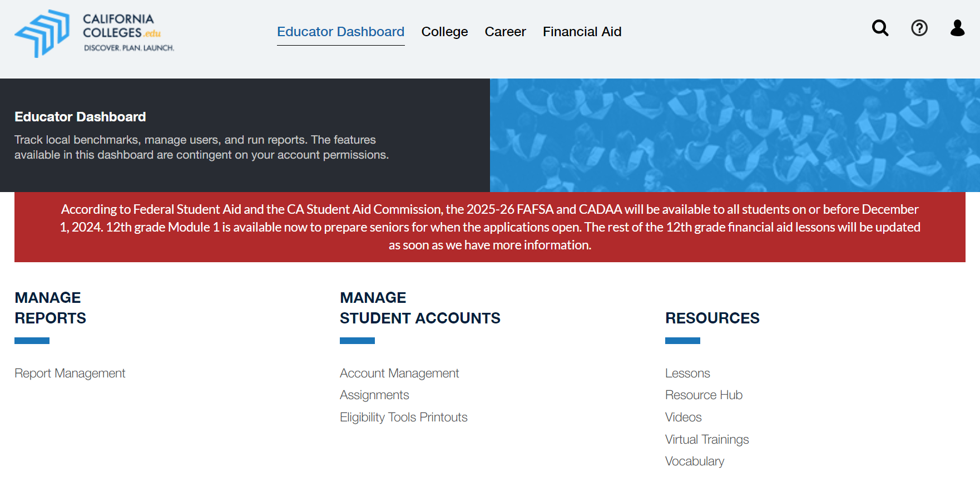Click the Manage Student Accounts heading
The height and width of the screenshot is (486, 980).
420,308
